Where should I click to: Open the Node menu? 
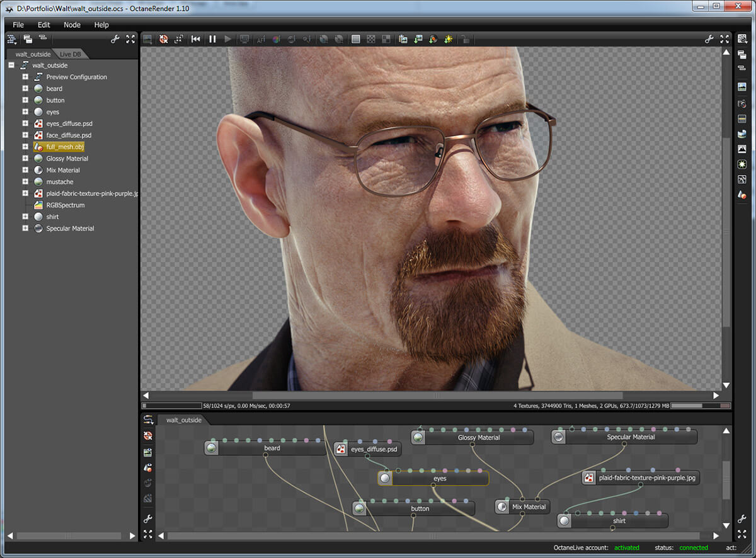[x=72, y=25]
